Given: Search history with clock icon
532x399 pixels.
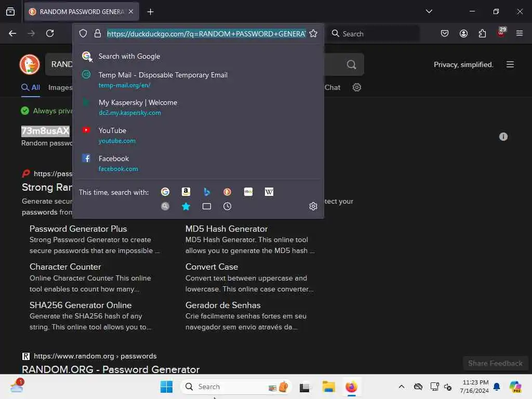Looking at the screenshot, I should 228,206.
